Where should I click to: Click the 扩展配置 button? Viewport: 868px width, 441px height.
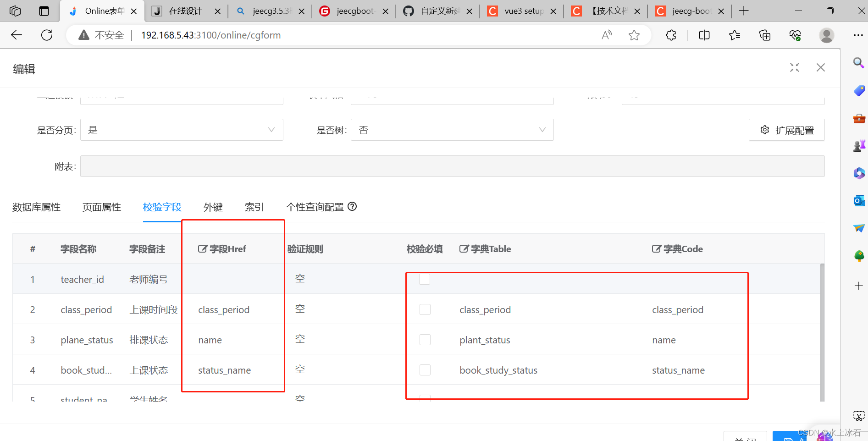coord(787,130)
